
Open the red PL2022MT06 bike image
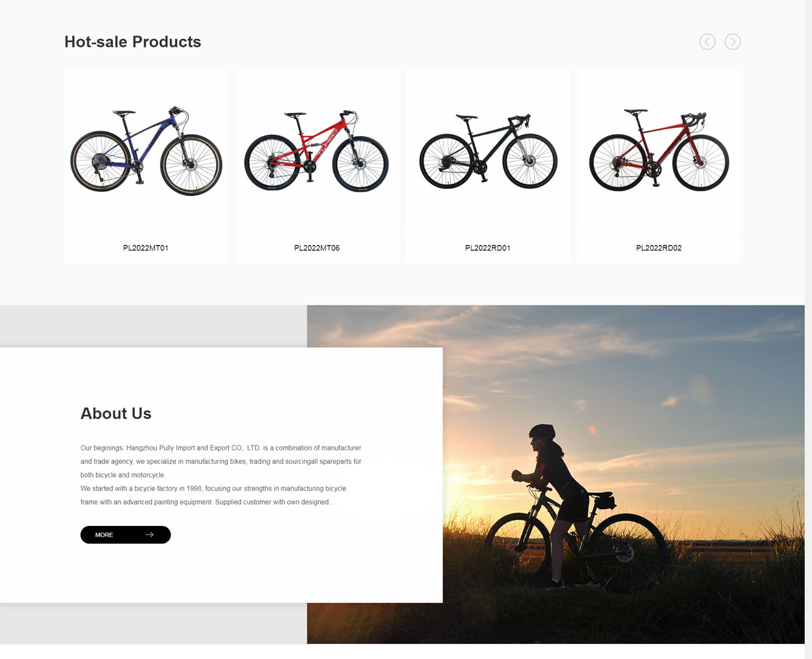[317, 151]
